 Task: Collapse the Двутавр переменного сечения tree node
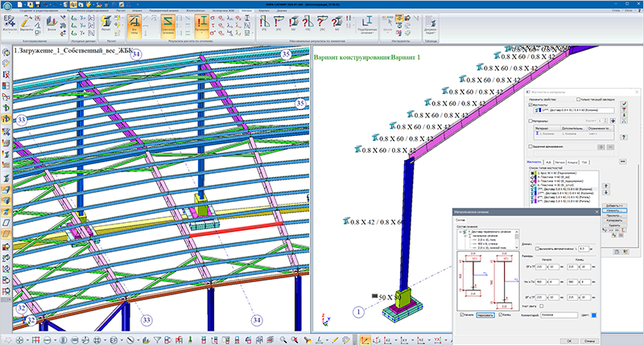[460, 232]
